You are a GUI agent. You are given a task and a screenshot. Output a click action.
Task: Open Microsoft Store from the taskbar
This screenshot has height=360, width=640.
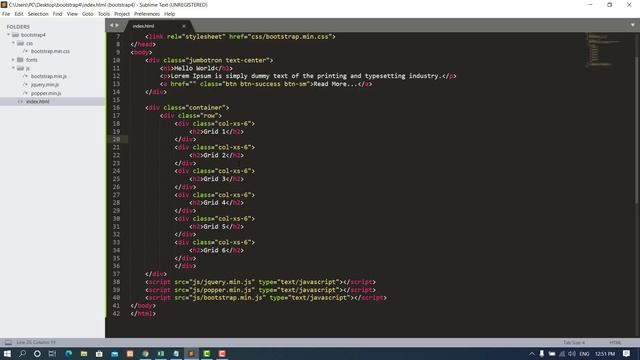click(x=99, y=353)
